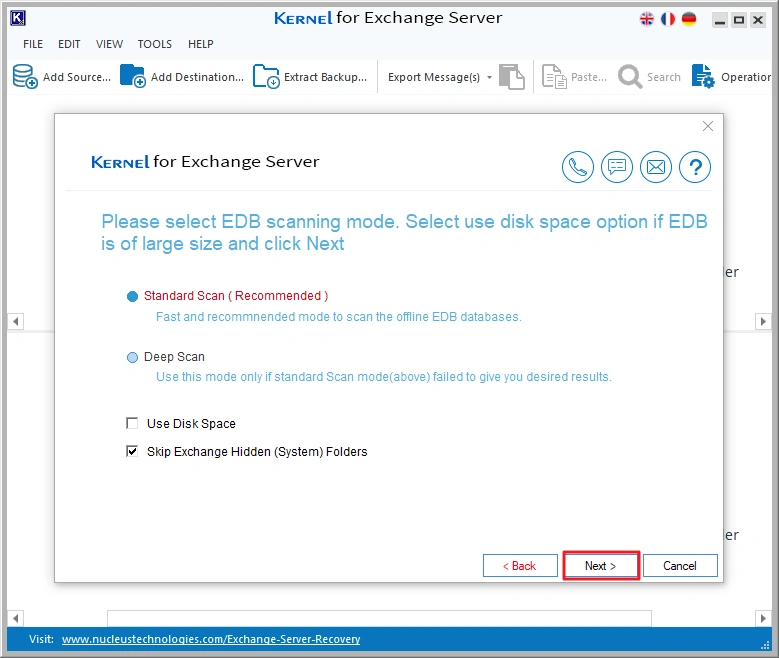Click the Next > button
This screenshot has height=658, width=779.
tap(601, 566)
